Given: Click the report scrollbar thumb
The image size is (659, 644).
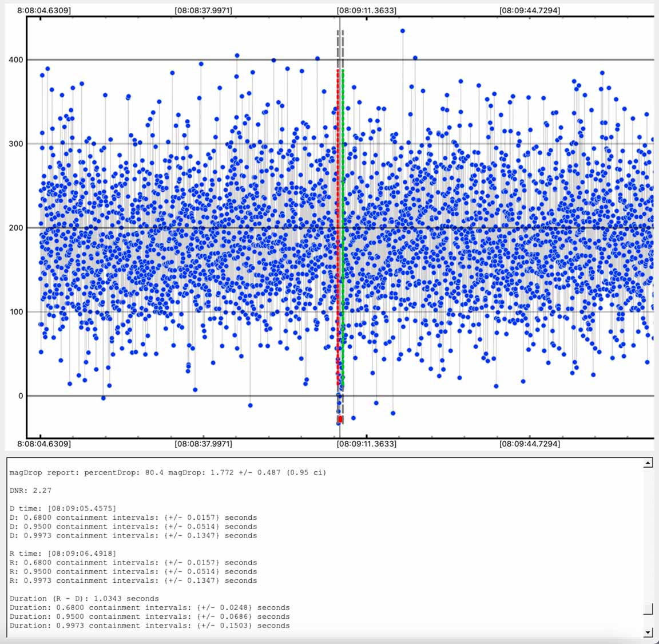Looking at the screenshot, I should pos(648,609).
